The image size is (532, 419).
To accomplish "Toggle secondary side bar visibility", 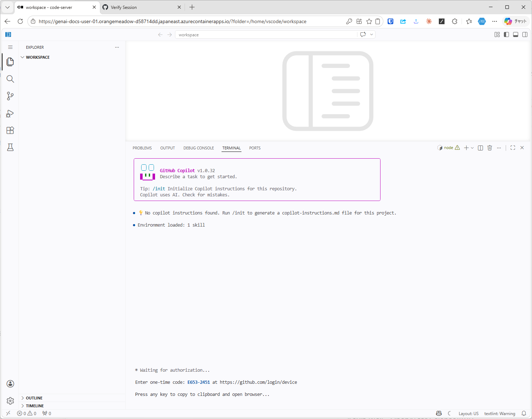I will click(525, 35).
